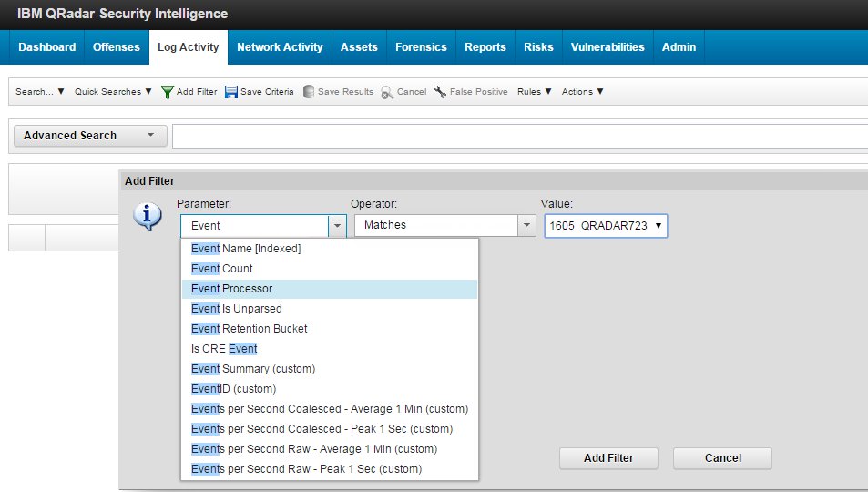
Task: Select EventID (custom) option
Action: click(x=330, y=389)
